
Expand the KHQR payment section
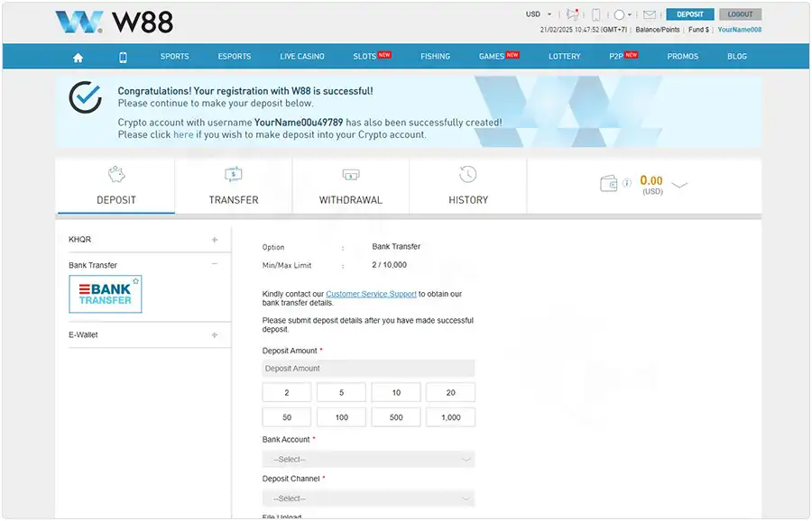click(214, 240)
